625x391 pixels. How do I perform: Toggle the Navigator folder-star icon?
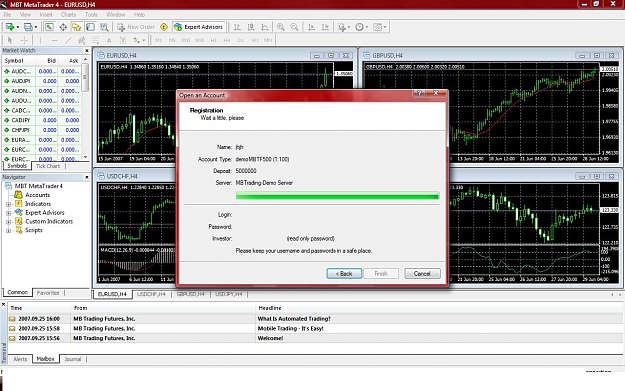click(x=76, y=27)
